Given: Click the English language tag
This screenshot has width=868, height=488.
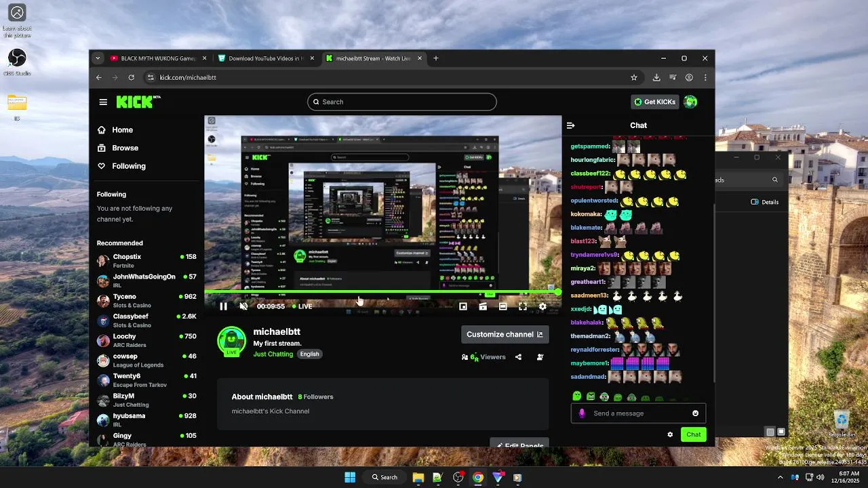Looking at the screenshot, I should (x=309, y=354).
